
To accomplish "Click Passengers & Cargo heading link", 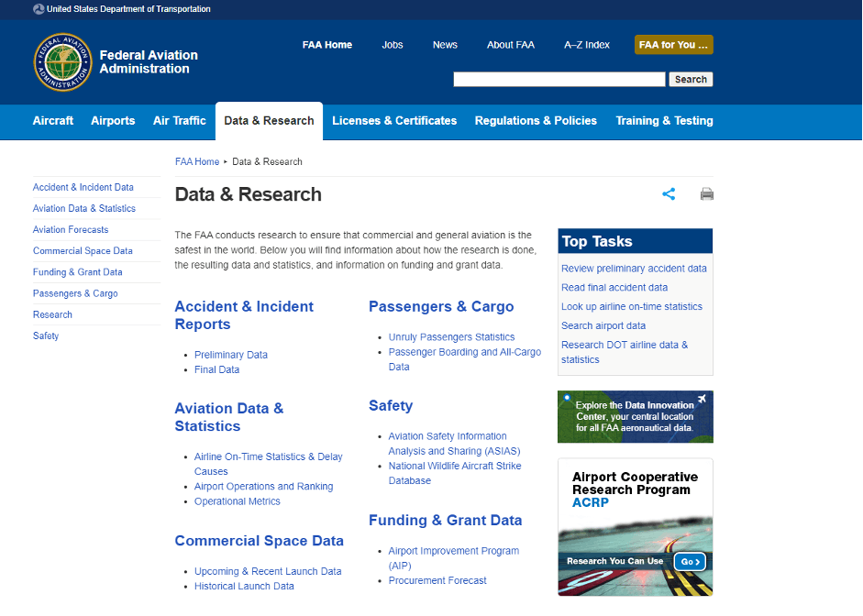I will (x=441, y=306).
